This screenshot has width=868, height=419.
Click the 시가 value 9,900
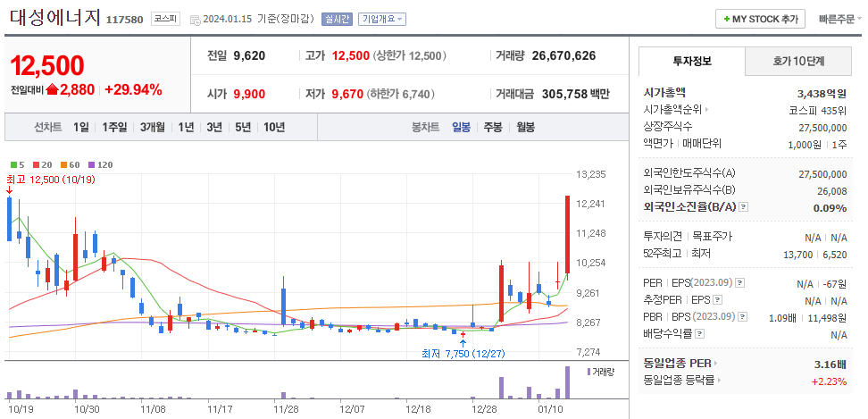tap(249, 94)
